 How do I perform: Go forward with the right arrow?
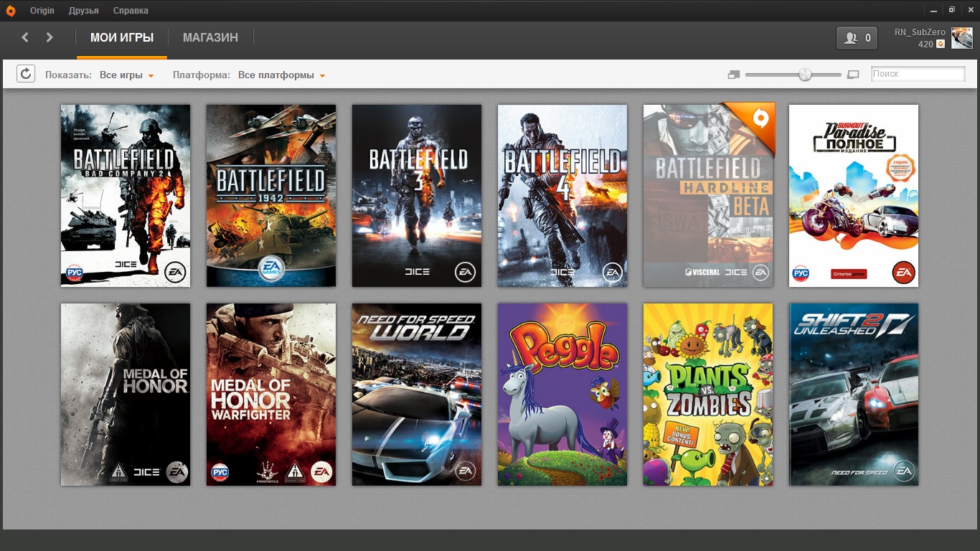[x=50, y=37]
